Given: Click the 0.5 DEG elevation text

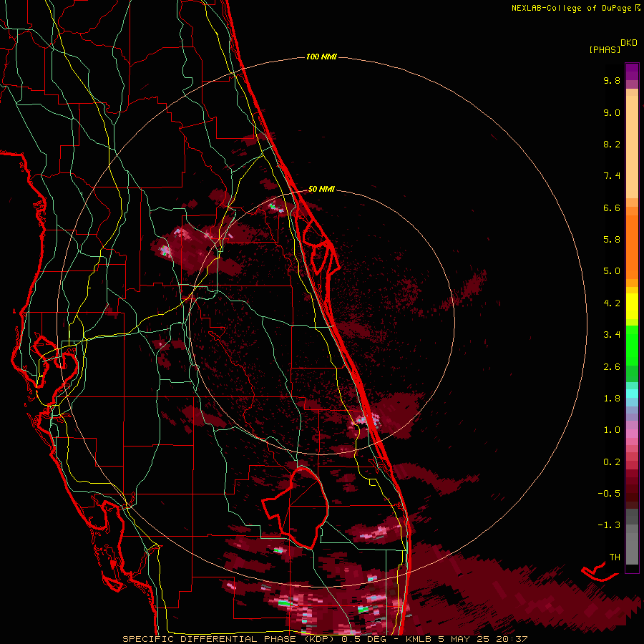Looking at the screenshot, I should click(363, 639).
